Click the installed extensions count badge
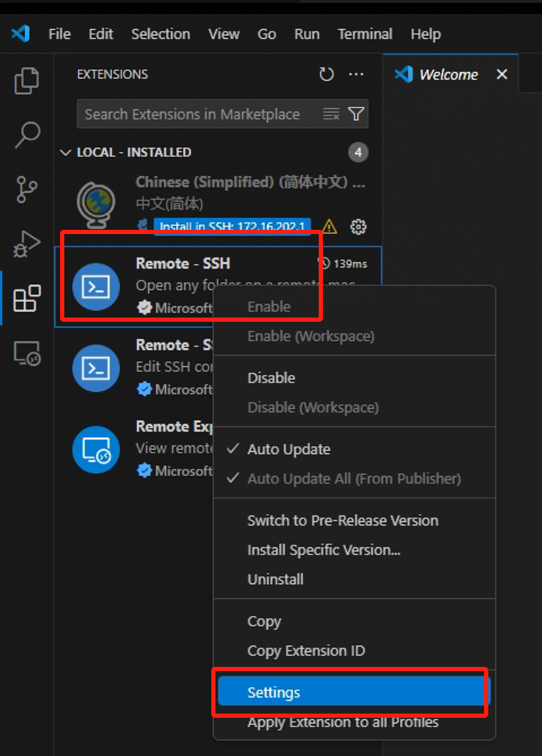This screenshot has height=756, width=542. 358,152
